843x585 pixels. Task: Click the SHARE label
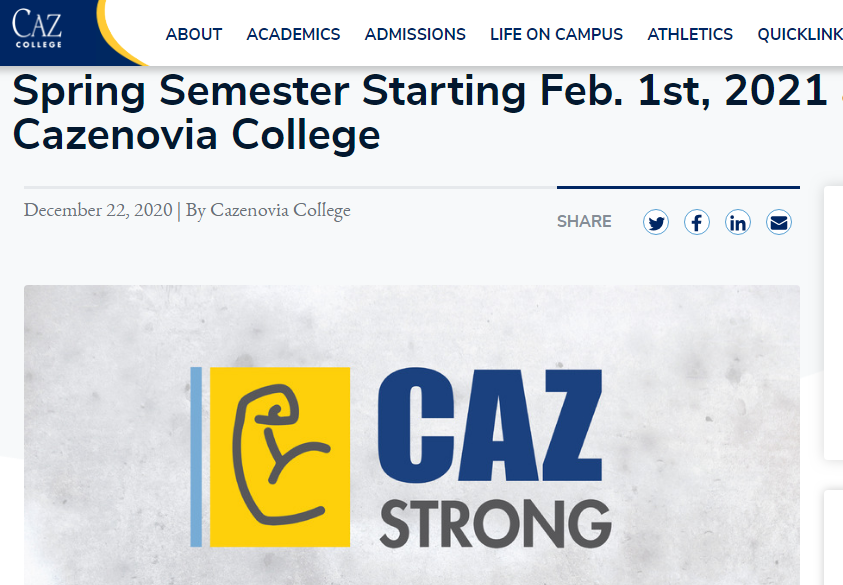point(584,222)
